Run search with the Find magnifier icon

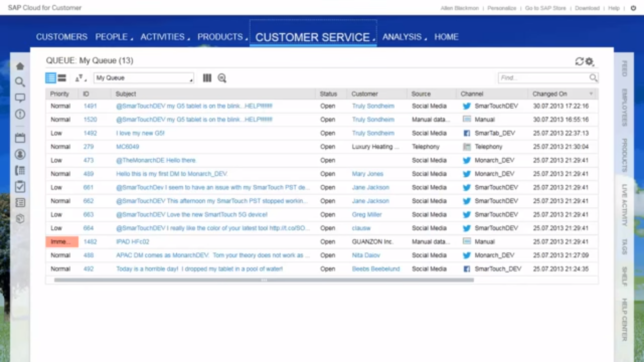[x=593, y=78]
